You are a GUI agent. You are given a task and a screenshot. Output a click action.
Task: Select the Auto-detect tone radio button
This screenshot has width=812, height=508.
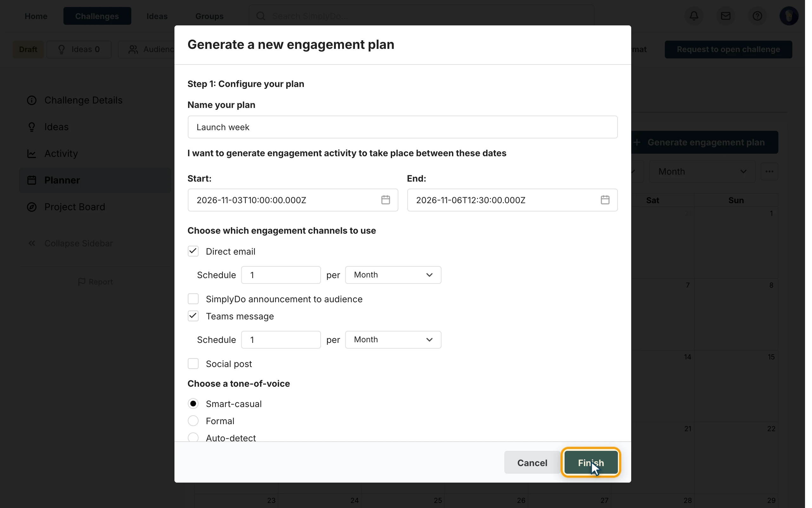(x=193, y=438)
